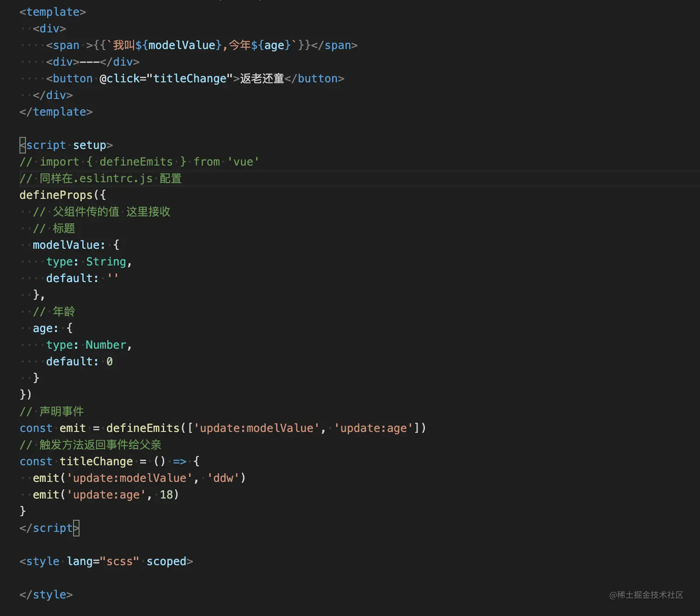This screenshot has height=616, width=700.
Task: Click the type: String line
Action: [89, 262]
